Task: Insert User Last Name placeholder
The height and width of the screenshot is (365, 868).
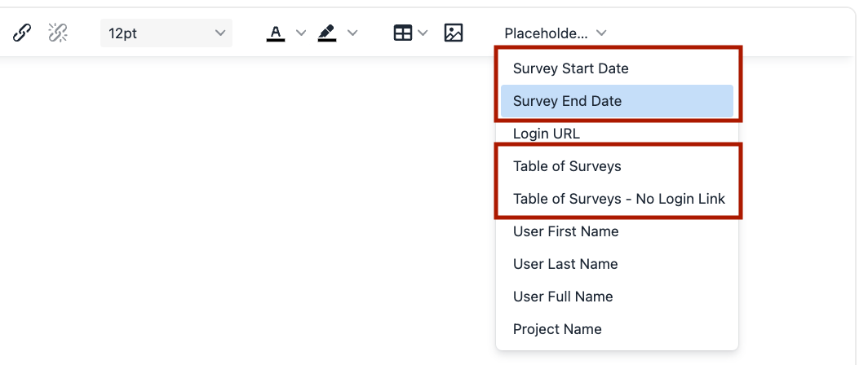Action: [x=618, y=264]
